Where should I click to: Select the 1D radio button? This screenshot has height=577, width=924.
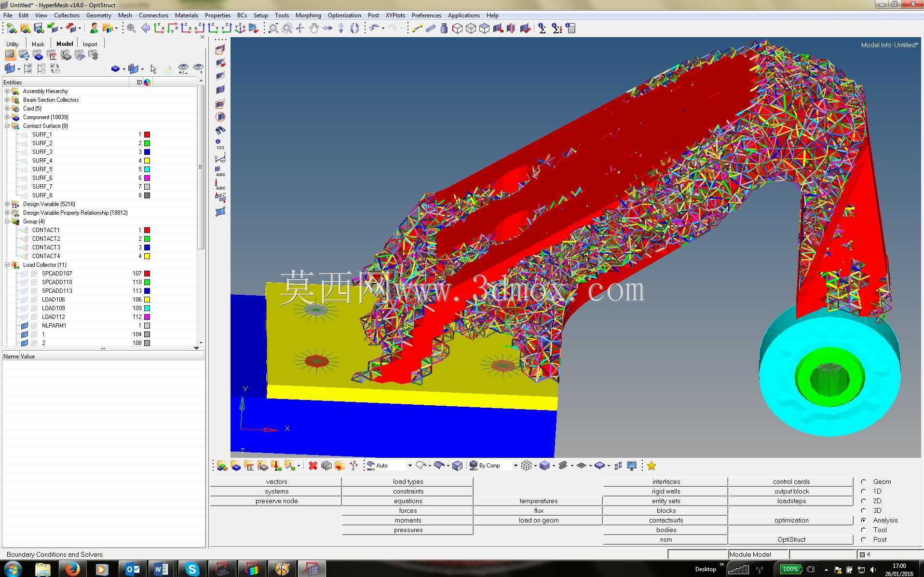point(863,491)
